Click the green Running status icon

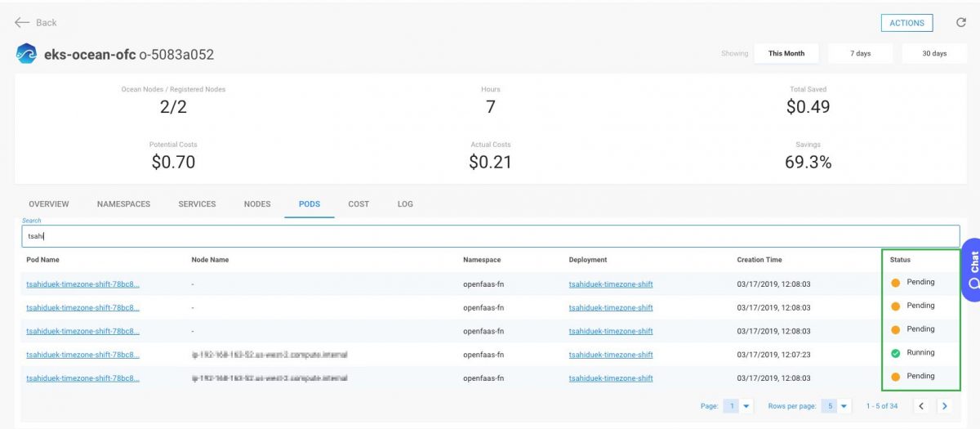coord(895,353)
